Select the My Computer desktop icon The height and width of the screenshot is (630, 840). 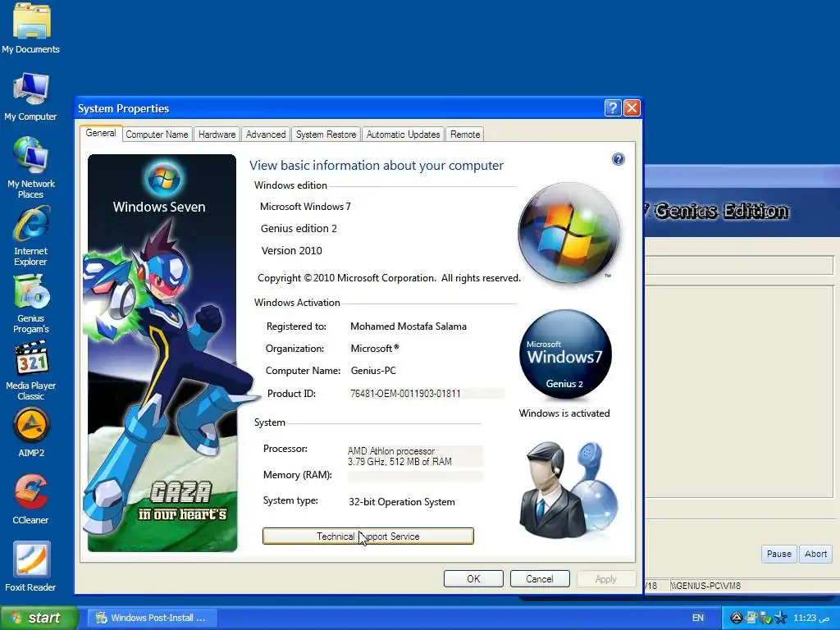30,97
